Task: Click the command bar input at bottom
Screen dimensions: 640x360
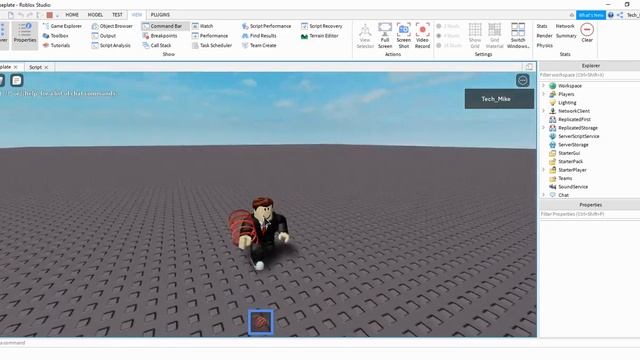Action: pyautogui.click(x=269, y=343)
